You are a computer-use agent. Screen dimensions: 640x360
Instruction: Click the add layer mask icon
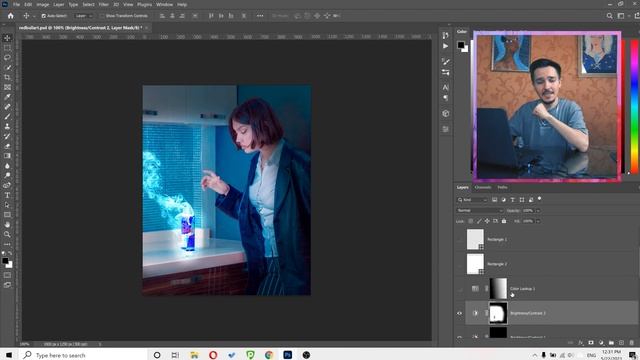591,342
